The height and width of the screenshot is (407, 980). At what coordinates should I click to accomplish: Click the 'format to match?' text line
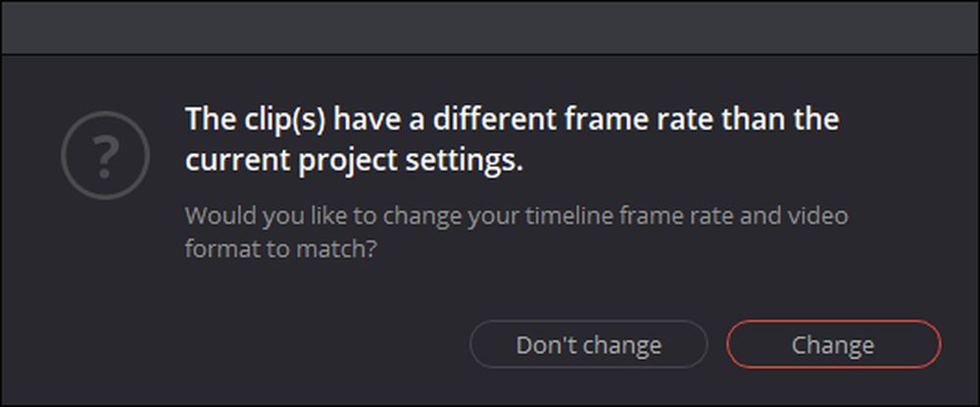[x=281, y=249]
